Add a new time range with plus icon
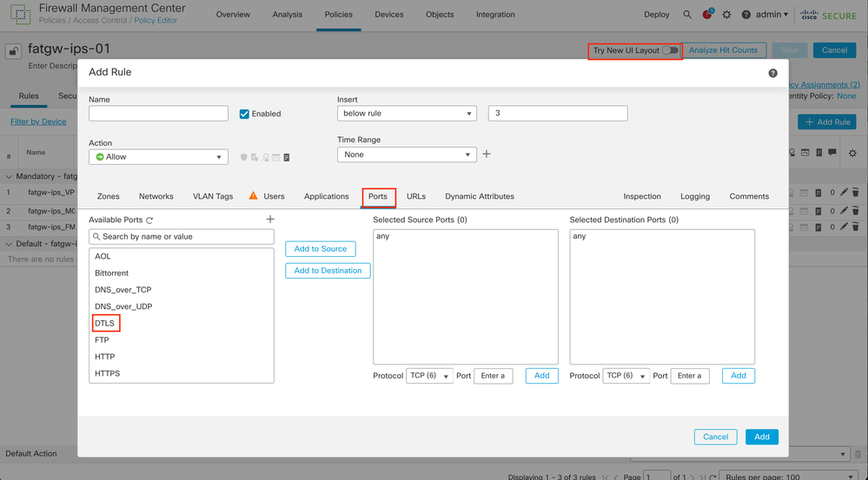The width and height of the screenshot is (868, 480). 487,155
